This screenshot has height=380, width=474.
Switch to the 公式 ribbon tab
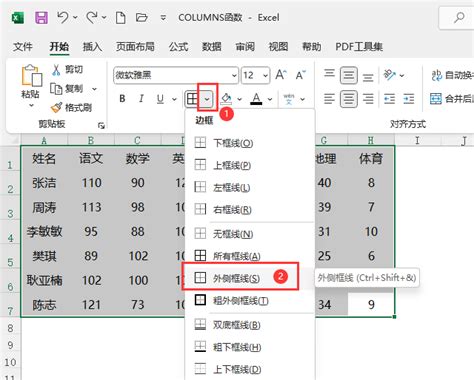coord(178,47)
